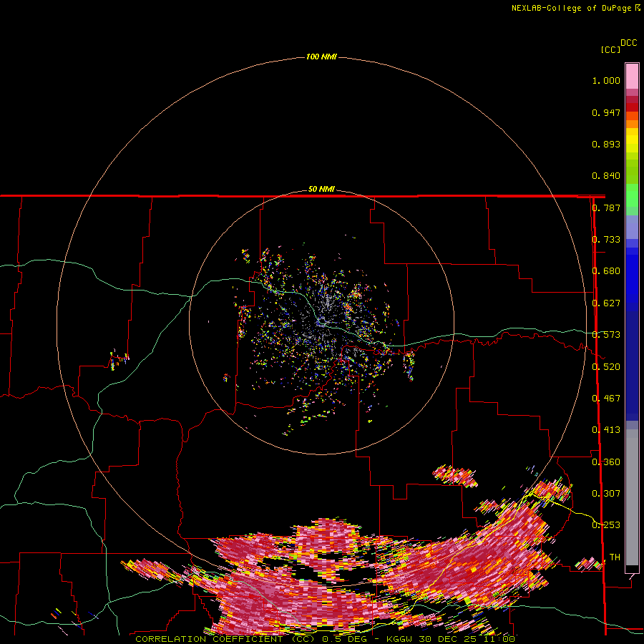Pick the black swatch at the bottom of the color bar
The width and height of the screenshot is (644, 644).
[x=632, y=568]
